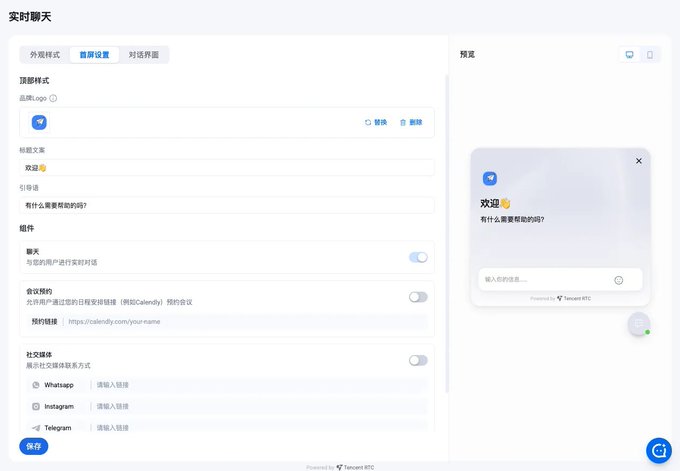Switch to the 外观样式 tab
Screen dimensions: 680x471
tap(45, 55)
